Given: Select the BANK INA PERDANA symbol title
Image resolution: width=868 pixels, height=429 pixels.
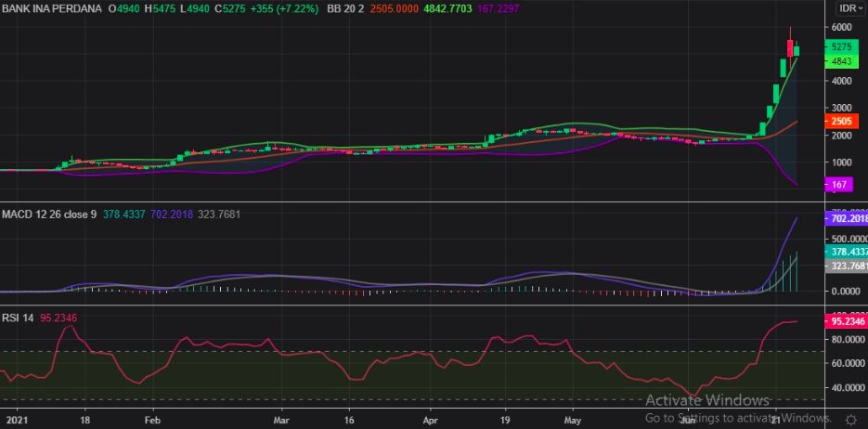Looking at the screenshot, I should click(52, 9).
